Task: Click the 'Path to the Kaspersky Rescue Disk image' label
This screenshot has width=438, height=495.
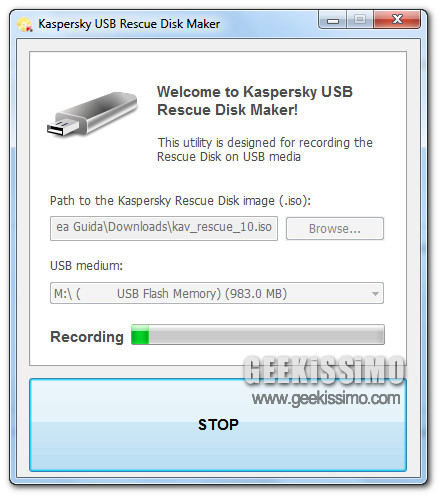Action: point(180,201)
